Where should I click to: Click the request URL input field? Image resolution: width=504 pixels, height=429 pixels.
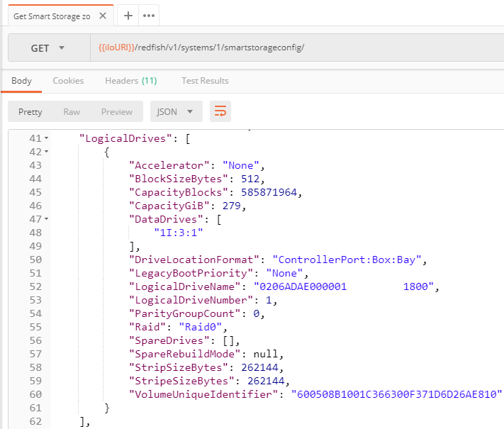[x=297, y=48]
